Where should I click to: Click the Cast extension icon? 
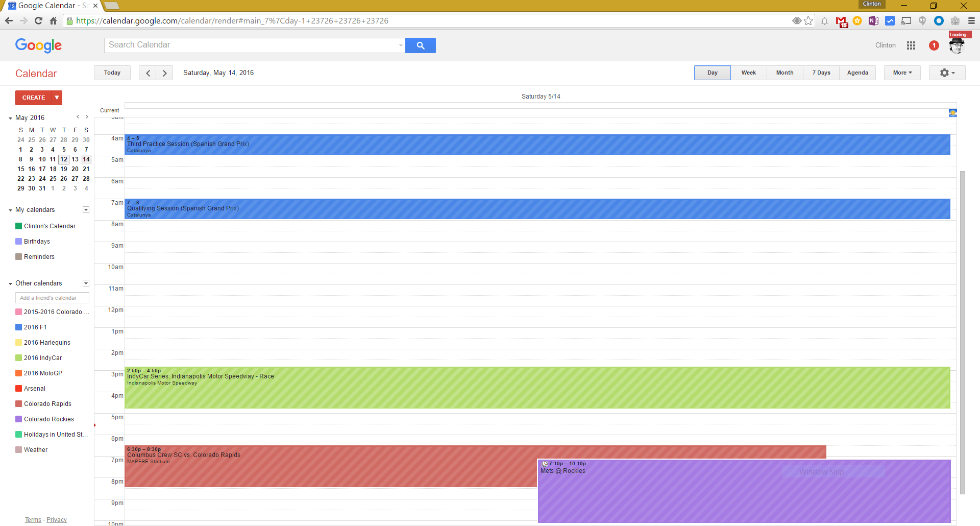(x=906, y=21)
